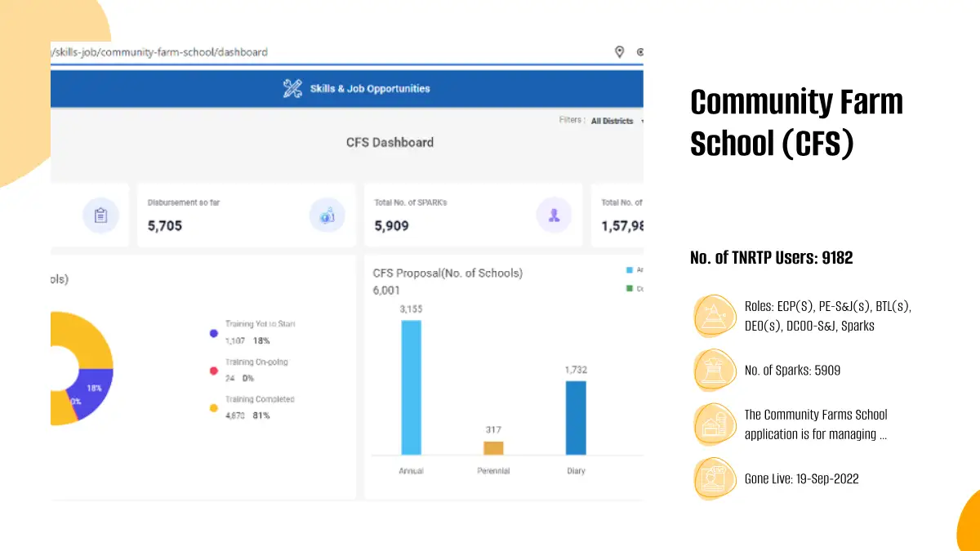Toggle the Training On-going legend dot
980x551 pixels.
[214, 371]
